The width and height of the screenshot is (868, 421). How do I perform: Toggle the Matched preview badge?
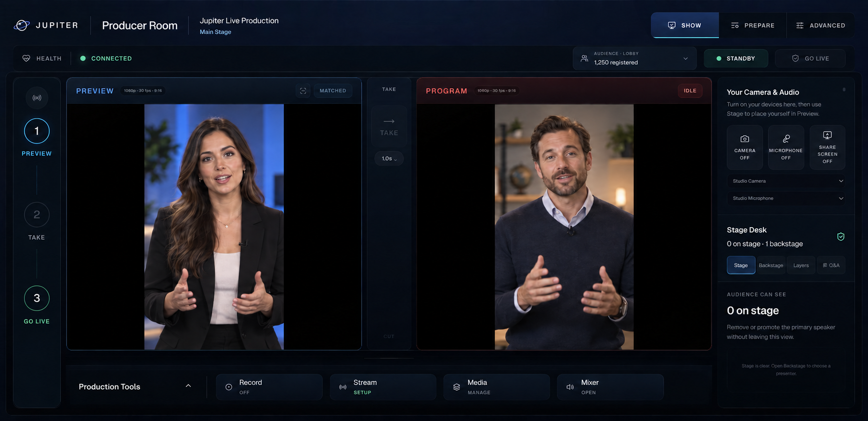[x=333, y=91]
